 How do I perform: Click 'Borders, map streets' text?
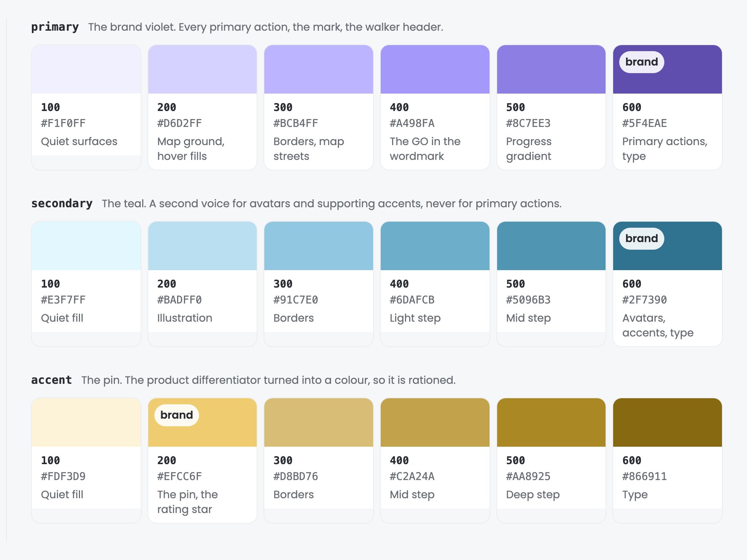point(309,149)
